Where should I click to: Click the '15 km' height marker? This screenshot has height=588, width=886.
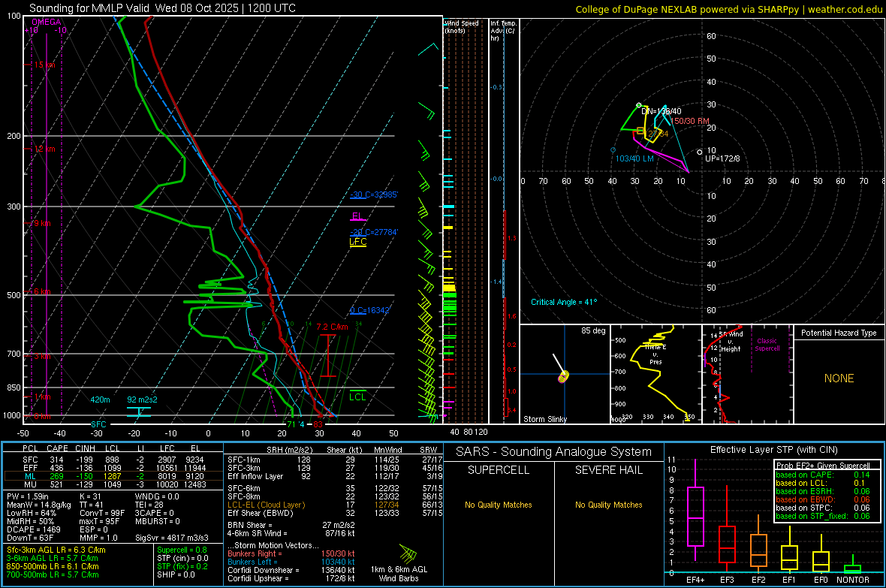click(44, 65)
